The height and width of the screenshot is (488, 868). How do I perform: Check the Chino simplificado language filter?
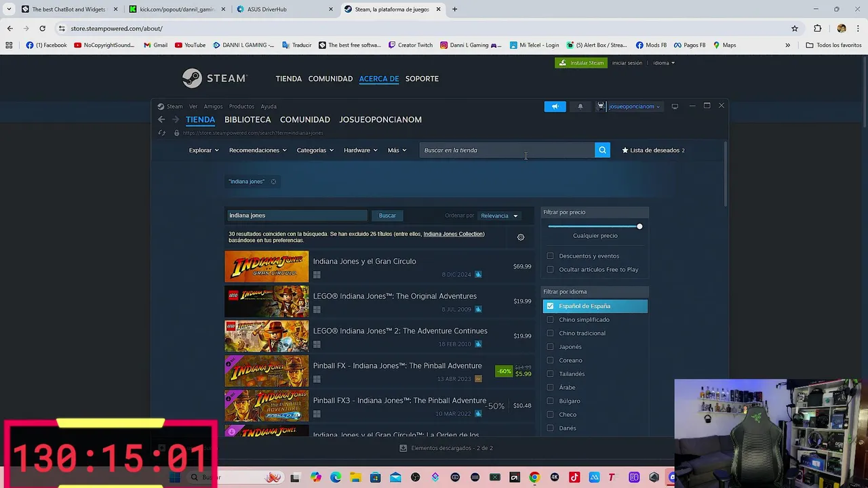[x=550, y=320]
